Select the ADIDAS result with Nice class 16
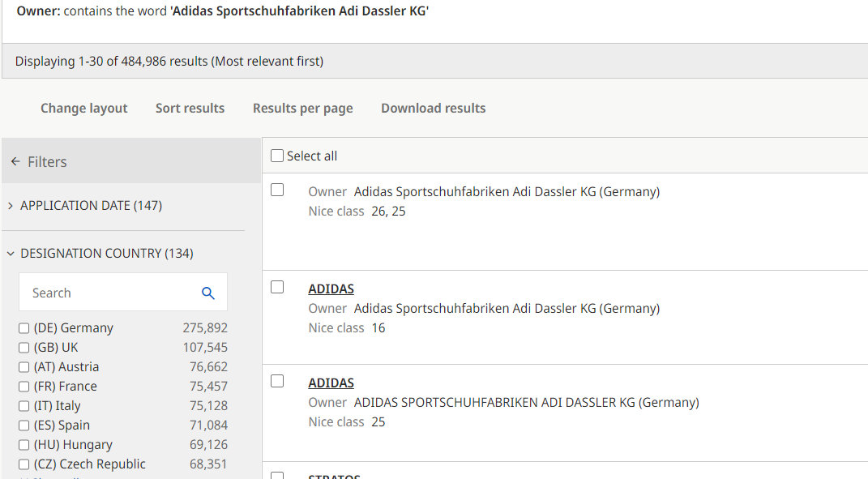 tap(277, 287)
